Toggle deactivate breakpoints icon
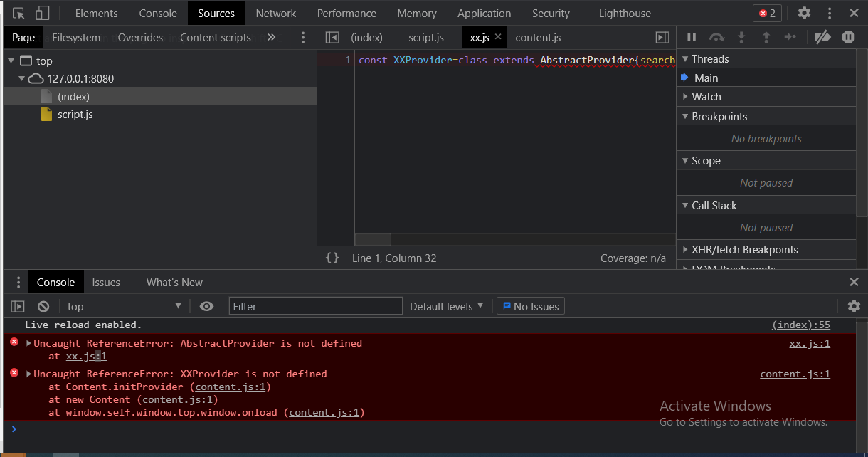 point(822,37)
